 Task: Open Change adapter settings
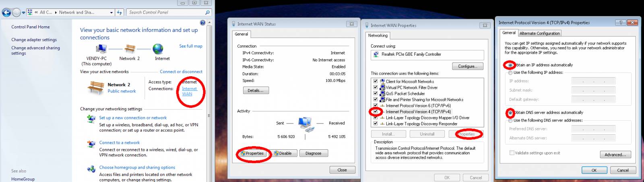click(x=34, y=40)
